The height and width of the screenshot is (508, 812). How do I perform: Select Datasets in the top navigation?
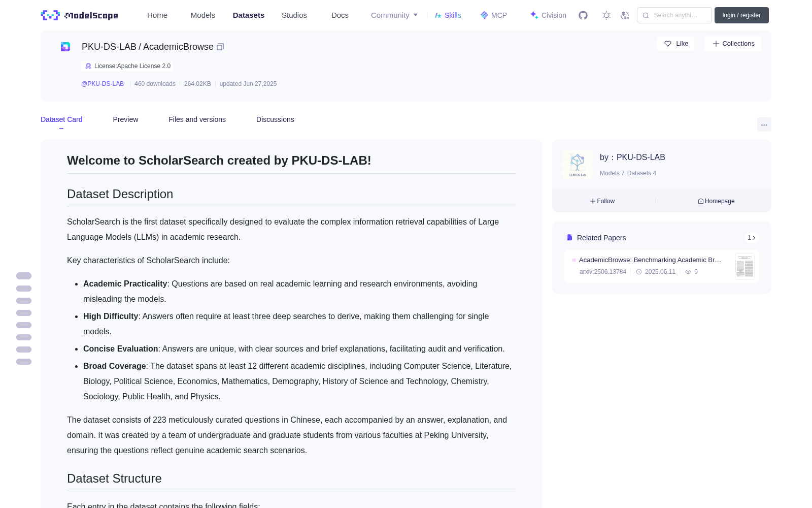tap(249, 15)
